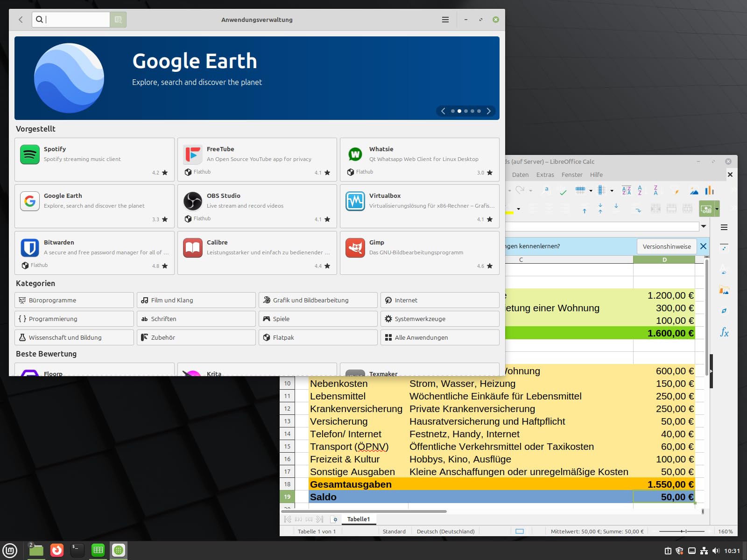Open the highlight color dropdown arrow in Calc
The image size is (747, 560).
(x=518, y=209)
